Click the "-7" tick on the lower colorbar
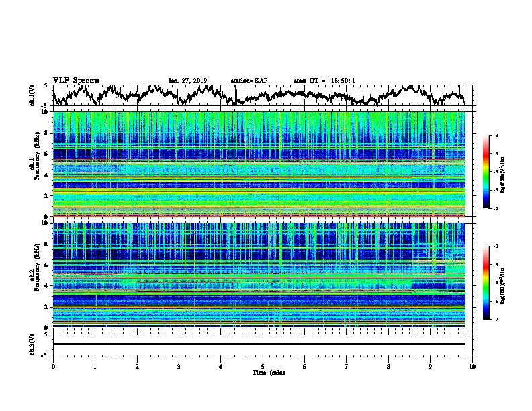Viewport: 532px width, 411px height. pos(495,319)
